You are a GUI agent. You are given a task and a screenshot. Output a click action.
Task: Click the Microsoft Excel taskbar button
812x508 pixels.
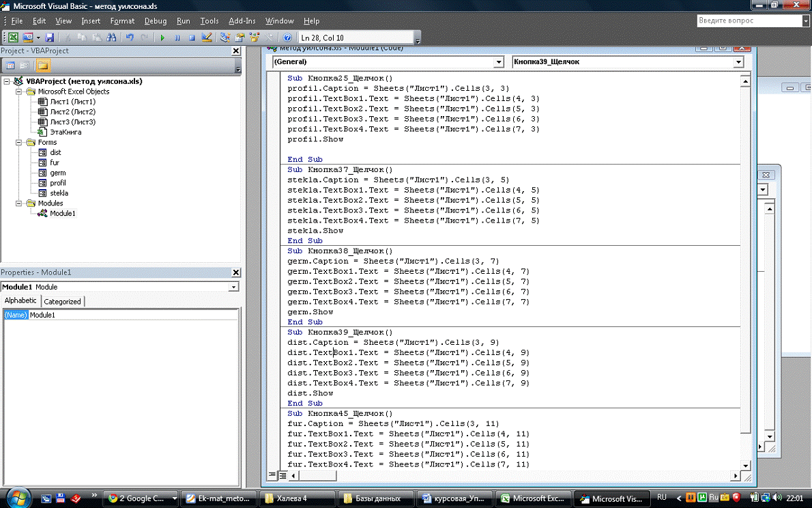coord(534,498)
